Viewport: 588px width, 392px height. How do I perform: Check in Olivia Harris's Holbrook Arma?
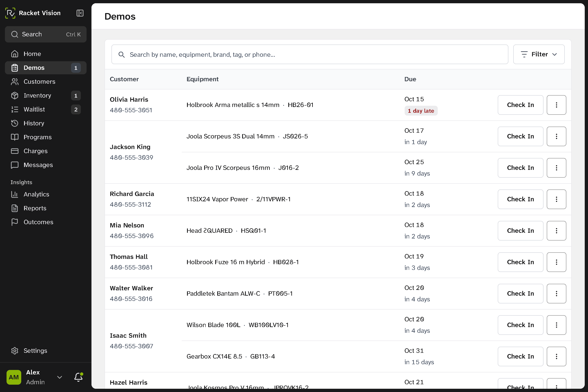(520, 105)
